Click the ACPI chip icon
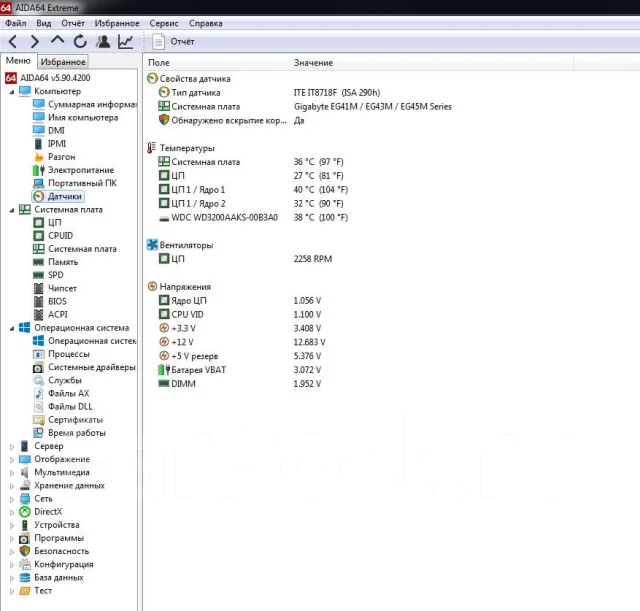Screen dimensions: 640x611 (38, 314)
